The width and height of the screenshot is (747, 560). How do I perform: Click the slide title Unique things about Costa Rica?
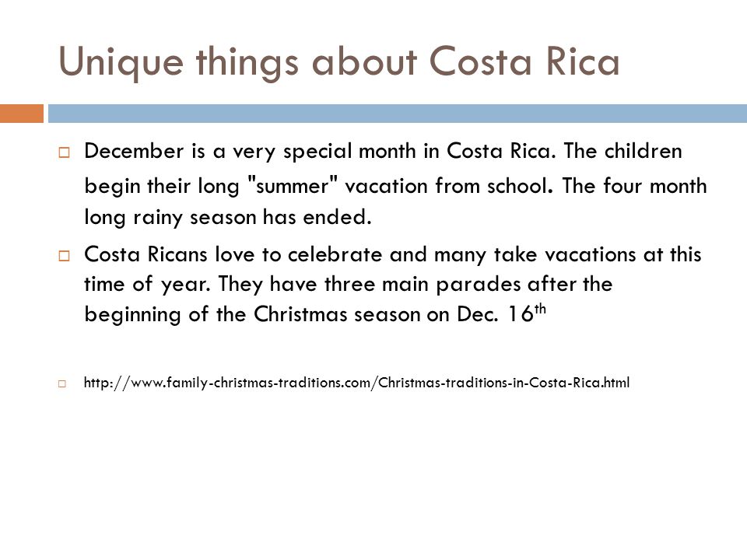(338, 62)
